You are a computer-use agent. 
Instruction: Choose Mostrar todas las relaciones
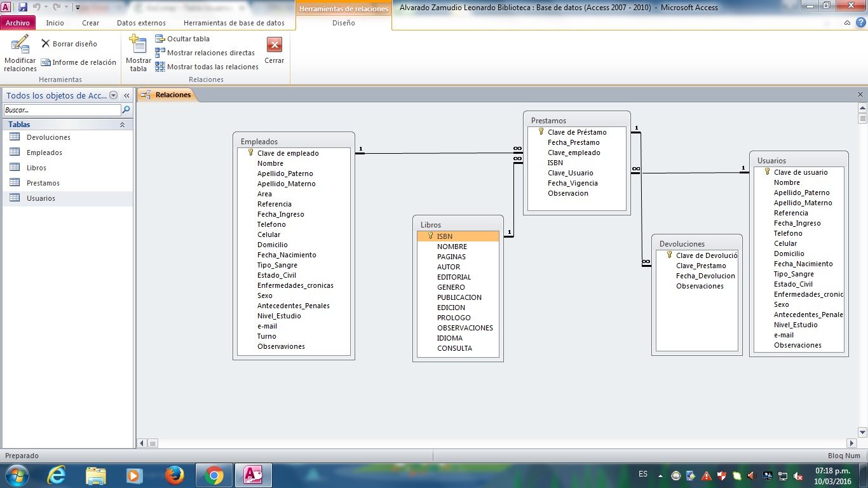click(207, 67)
